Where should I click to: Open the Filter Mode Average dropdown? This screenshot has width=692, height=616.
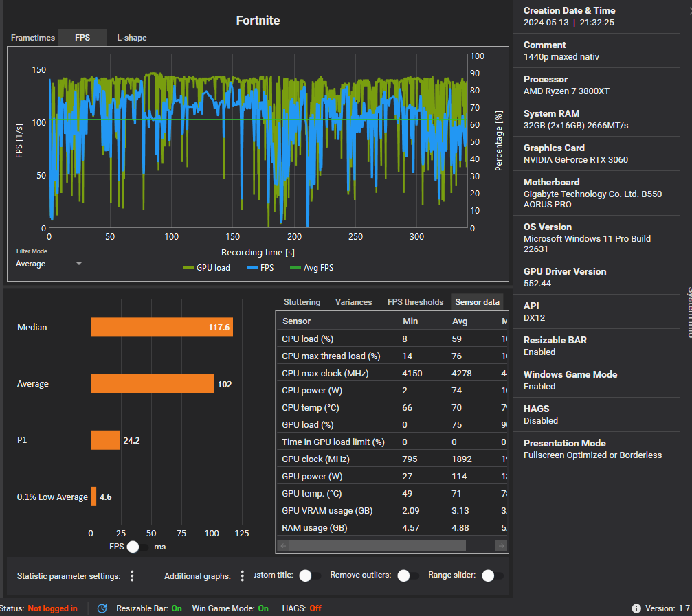(x=49, y=264)
